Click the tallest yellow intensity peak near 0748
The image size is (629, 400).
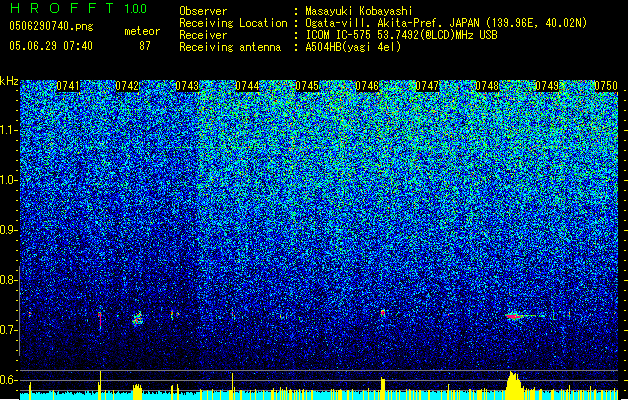[513, 386]
